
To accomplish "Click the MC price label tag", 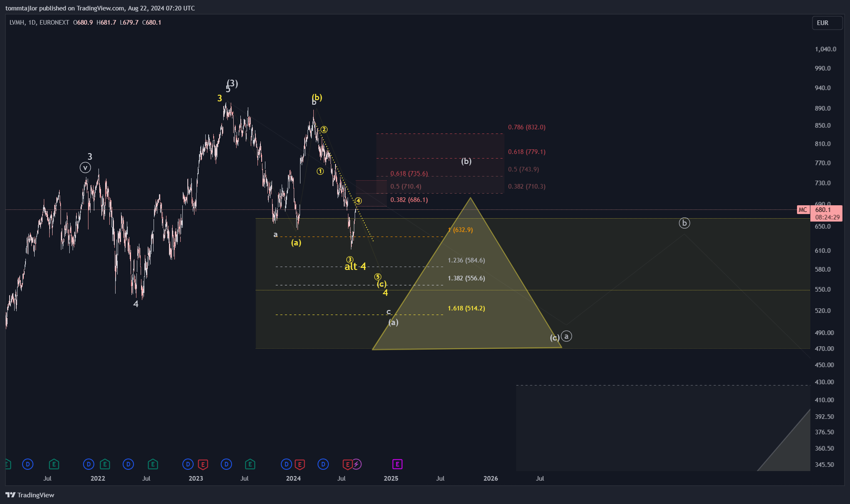I will point(803,210).
